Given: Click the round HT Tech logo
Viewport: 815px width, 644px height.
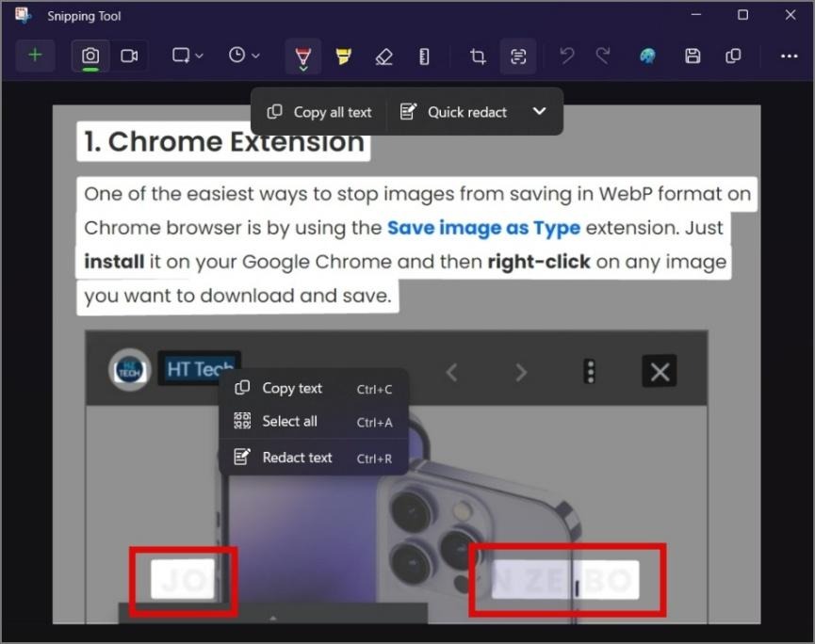Looking at the screenshot, I should tap(129, 370).
